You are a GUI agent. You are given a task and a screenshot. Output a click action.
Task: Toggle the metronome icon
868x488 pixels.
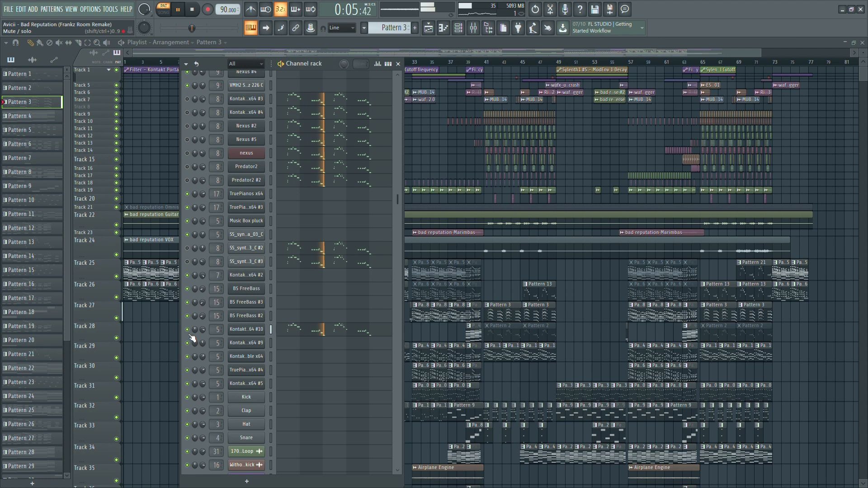pyautogui.click(x=251, y=9)
